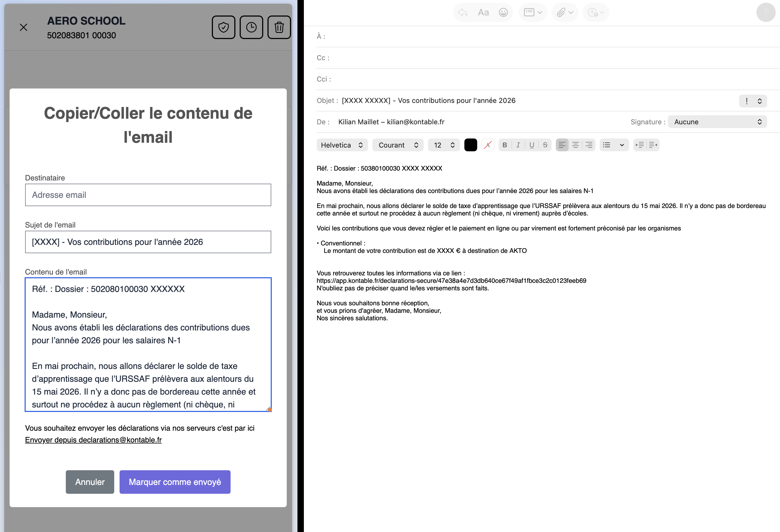Click Marquer comme envoyé button
780x532 pixels.
coord(174,482)
